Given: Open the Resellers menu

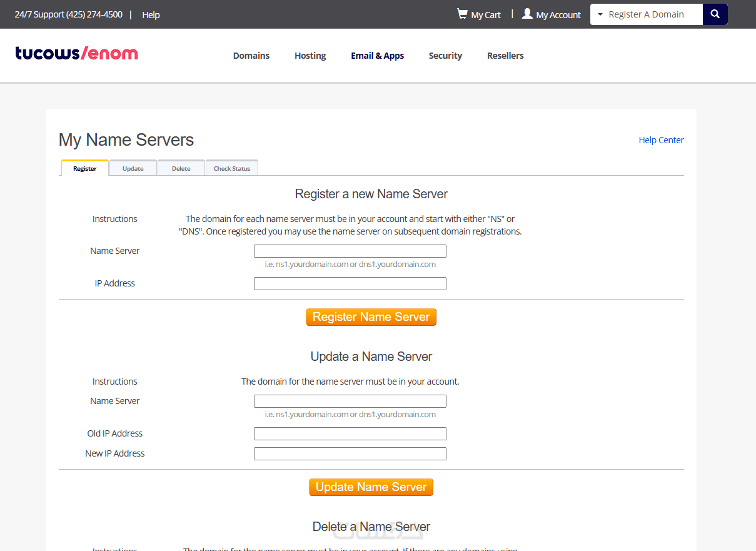Looking at the screenshot, I should [505, 56].
